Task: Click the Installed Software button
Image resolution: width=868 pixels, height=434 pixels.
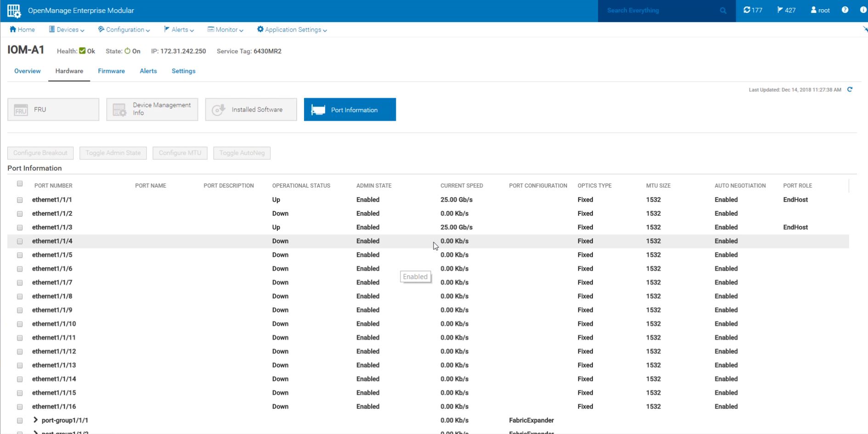Action: pos(251,110)
